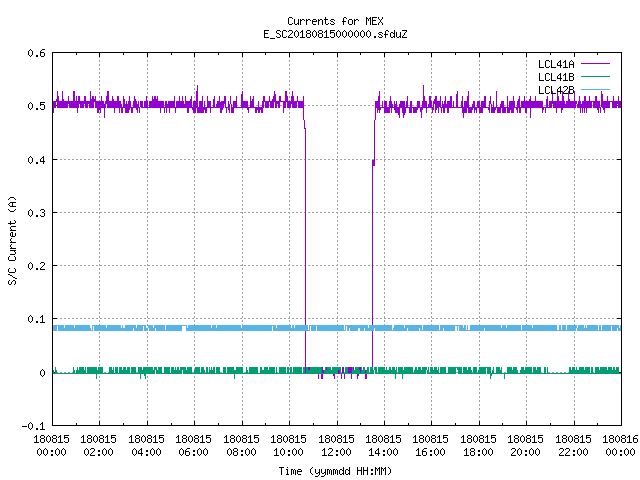Click the LCL41A legend label
The image size is (640, 480).
pos(556,64)
